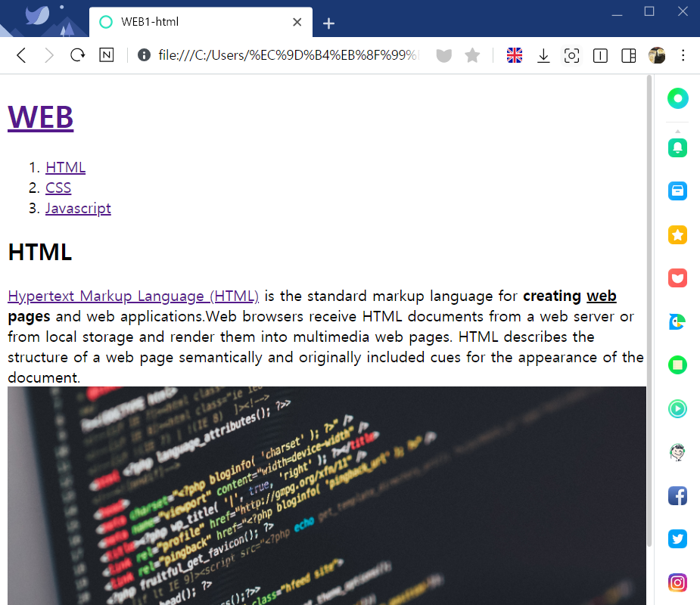The width and height of the screenshot is (700, 605).
Task: Open the green play button sidebar icon
Action: pyautogui.click(x=678, y=408)
